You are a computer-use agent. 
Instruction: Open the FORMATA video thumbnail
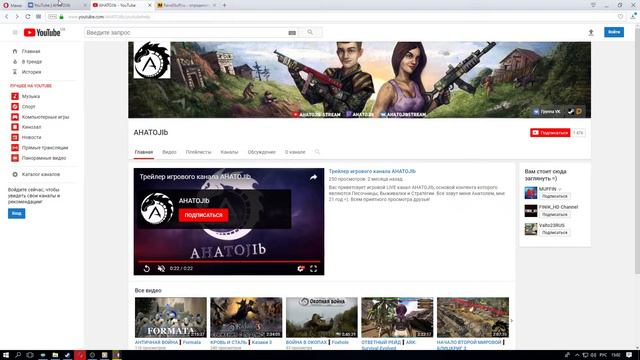[171, 317]
